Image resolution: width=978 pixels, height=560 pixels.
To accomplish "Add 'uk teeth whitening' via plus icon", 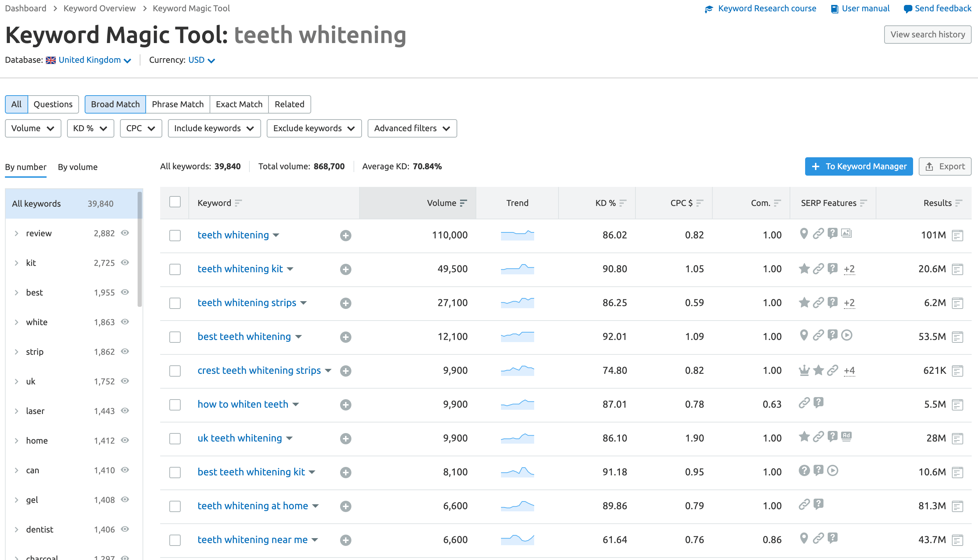I will click(x=345, y=438).
